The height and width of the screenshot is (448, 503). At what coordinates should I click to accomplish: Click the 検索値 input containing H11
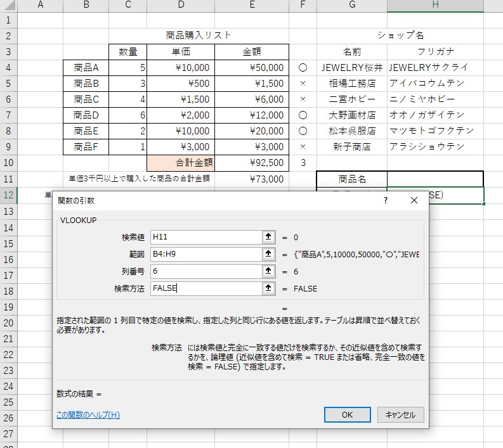206,237
